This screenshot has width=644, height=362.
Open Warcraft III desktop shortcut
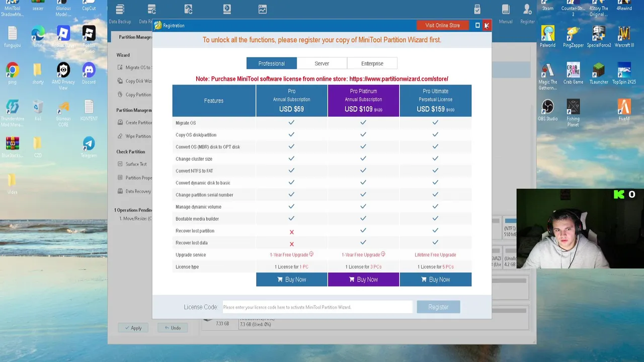[x=624, y=36]
